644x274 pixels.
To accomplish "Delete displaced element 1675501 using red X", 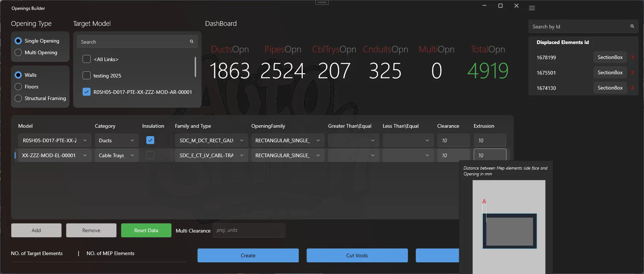I will coord(633,73).
